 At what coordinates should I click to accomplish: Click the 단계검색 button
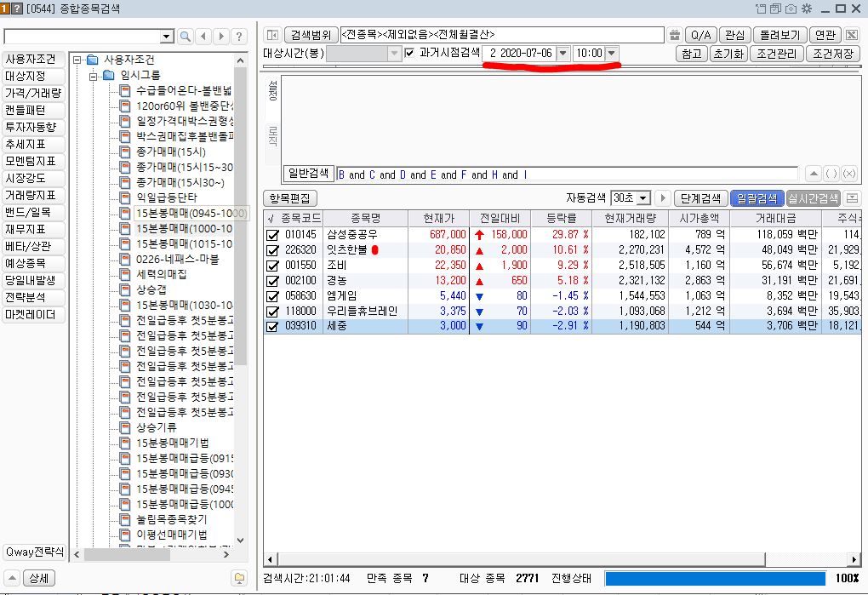700,198
